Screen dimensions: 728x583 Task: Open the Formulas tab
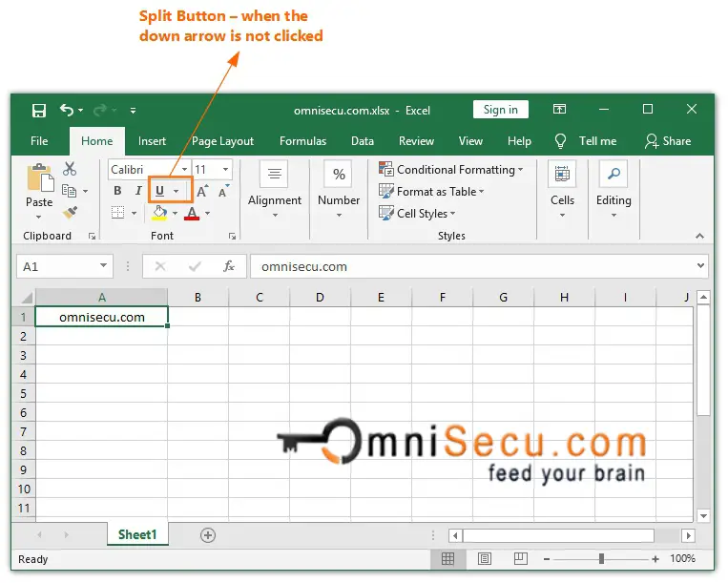[x=302, y=141]
